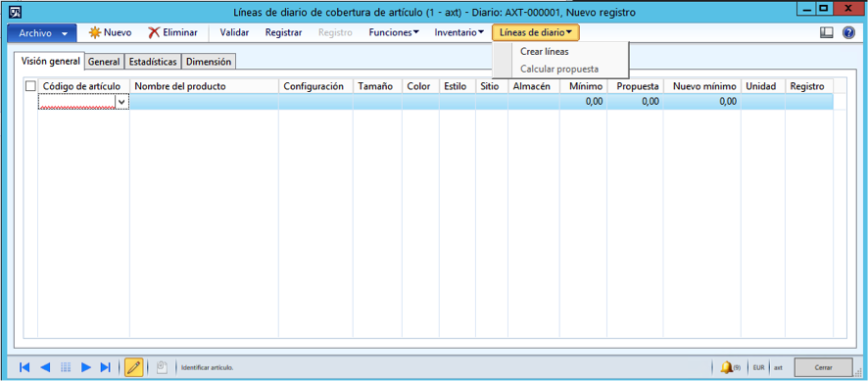Viewport: 868px width, 381px height.
Task: Click the Nuevo sun icon
Action: (95, 33)
